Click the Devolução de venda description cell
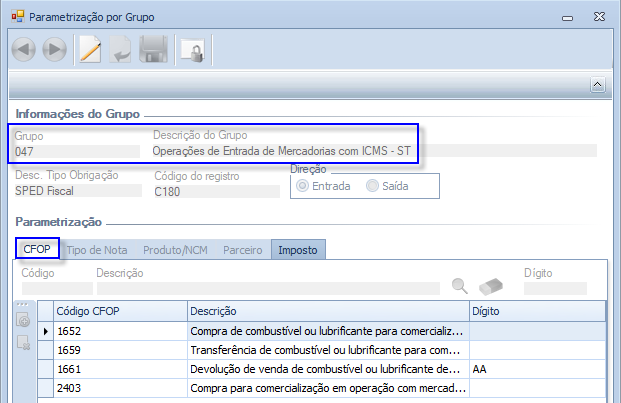The image size is (621, 403). coord(328,369)
